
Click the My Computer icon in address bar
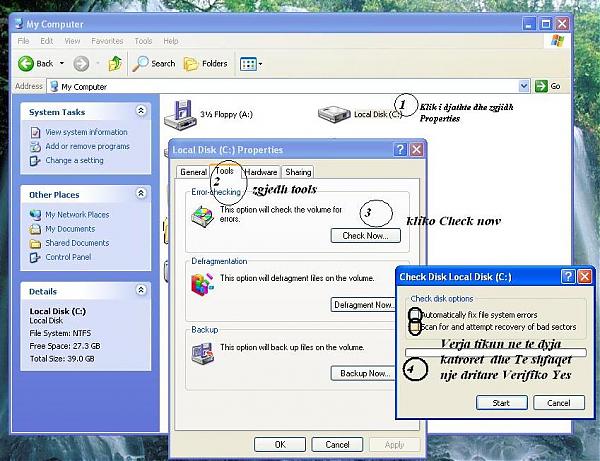pyautogui.click(x=54, y=86)
